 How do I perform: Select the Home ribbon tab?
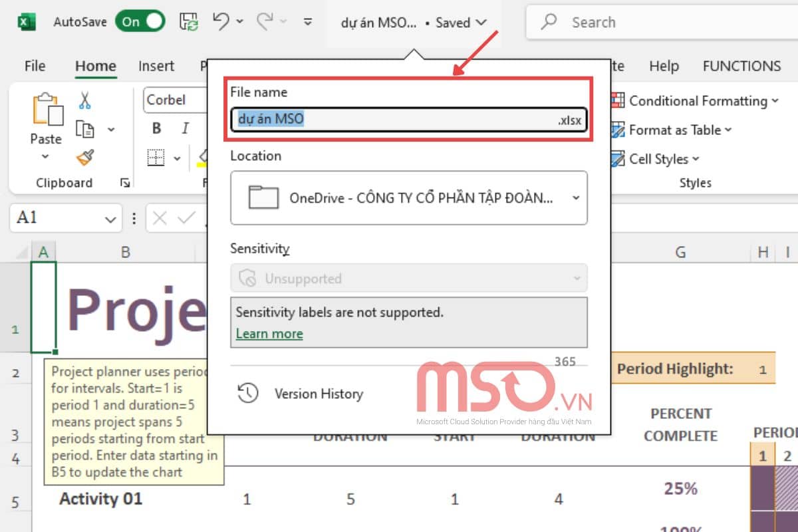click(95, 66)
